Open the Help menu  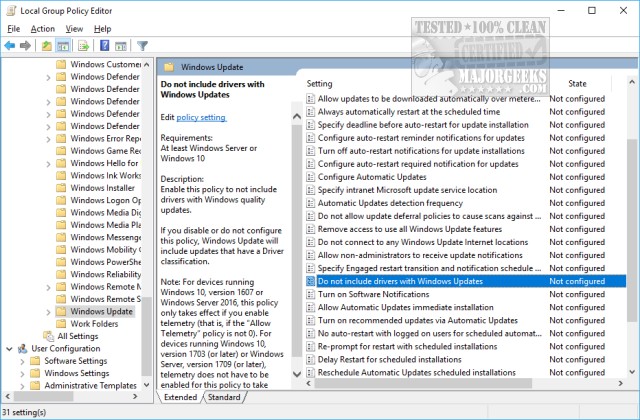(x=102, y=29)
